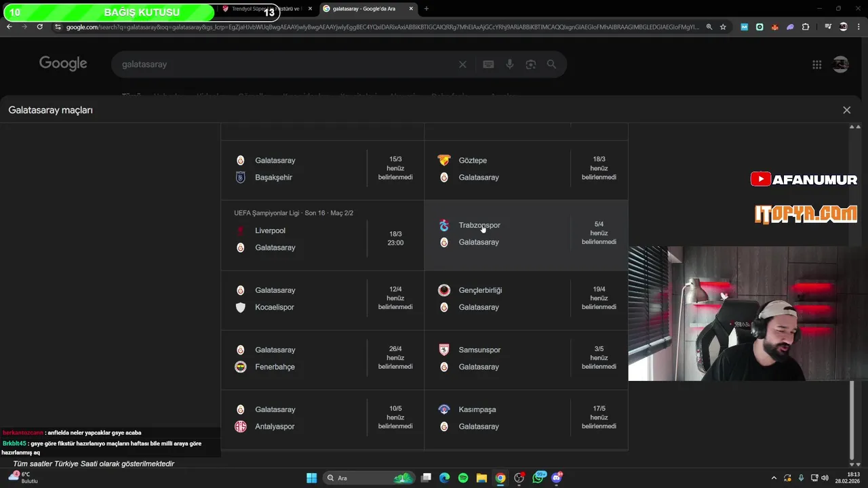
Task: Click the Liverpool team crest
Action: pyautogui.click(x=240, y=230)
